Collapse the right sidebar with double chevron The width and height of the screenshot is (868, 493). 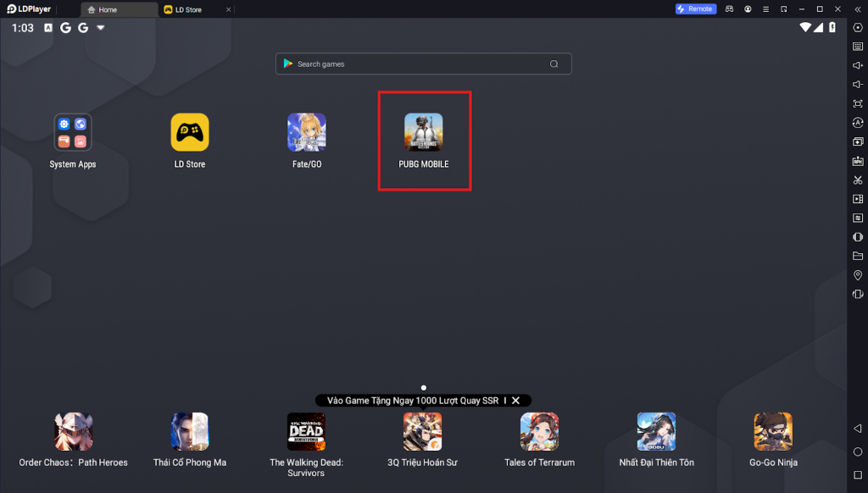pos(858,9)
